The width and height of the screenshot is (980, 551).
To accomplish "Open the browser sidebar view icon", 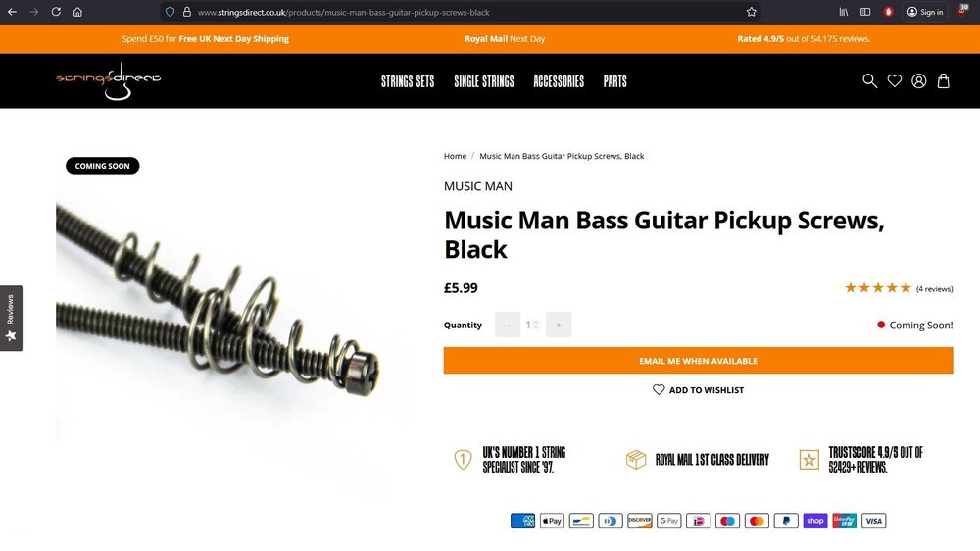I will click(865, 12).
